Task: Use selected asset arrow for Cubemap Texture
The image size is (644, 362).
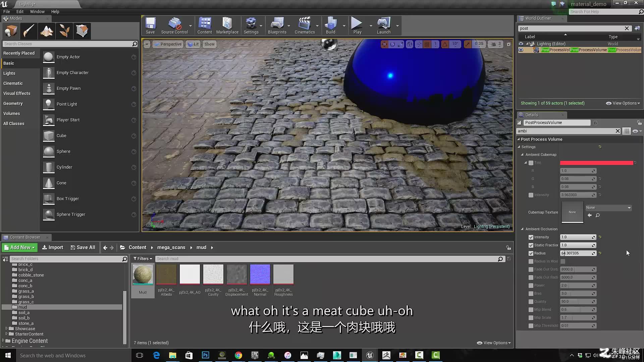Action: [590, 215]
